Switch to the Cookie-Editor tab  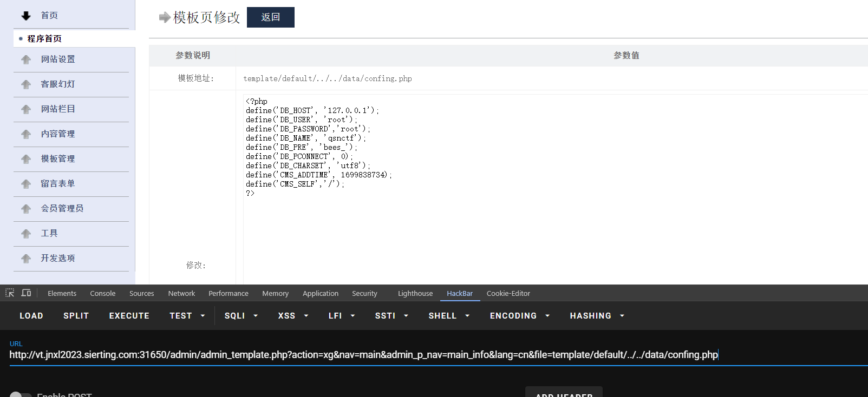[508, 293]
